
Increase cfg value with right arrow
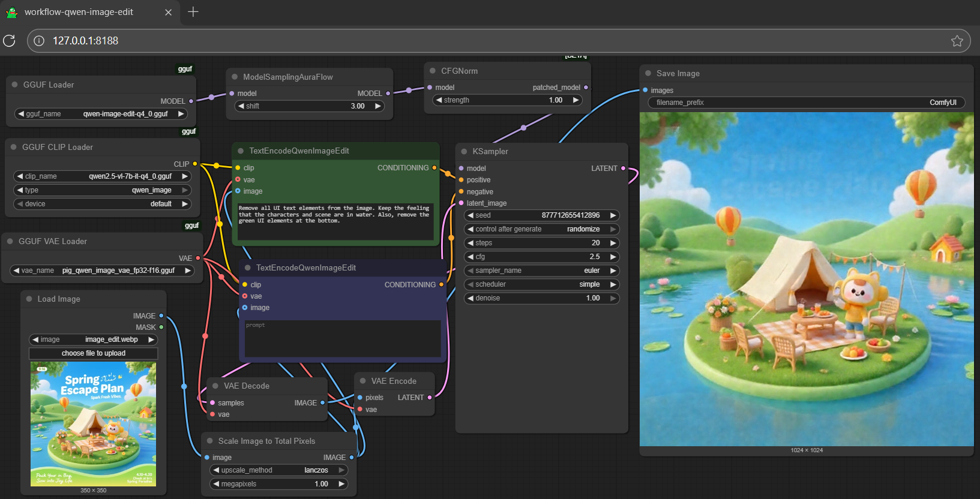click(613, 257)
